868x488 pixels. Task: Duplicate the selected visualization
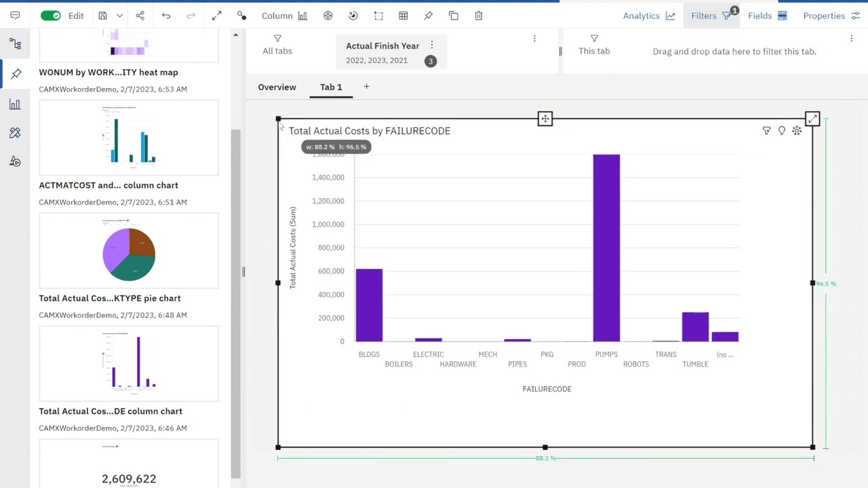pos(454,16)
